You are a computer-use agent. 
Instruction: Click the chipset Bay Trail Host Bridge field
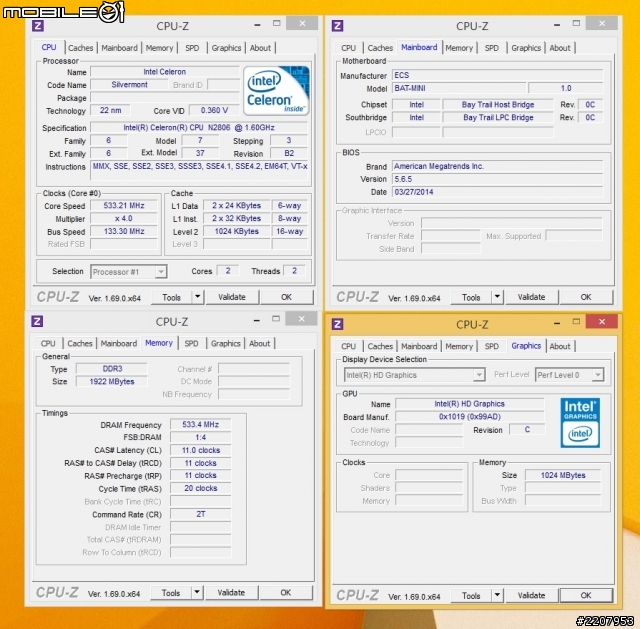tap(498, 104)
